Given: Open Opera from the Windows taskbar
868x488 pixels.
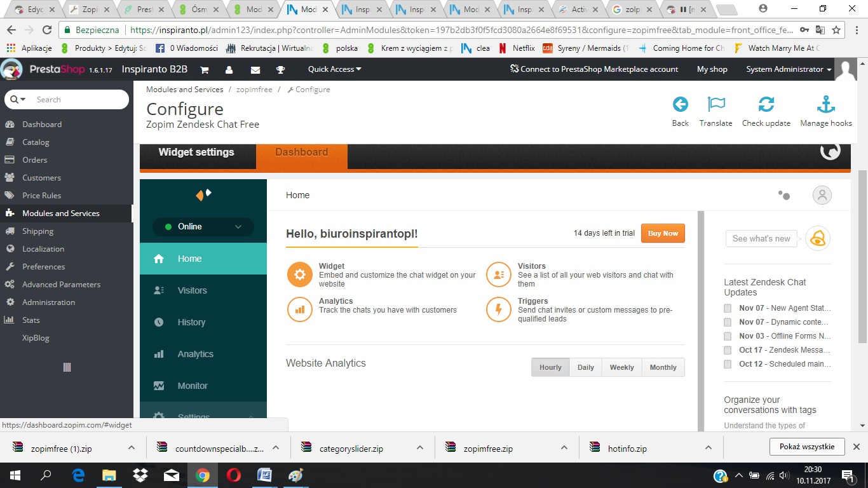Looking at the screenshot, I should tap(234, 475).
